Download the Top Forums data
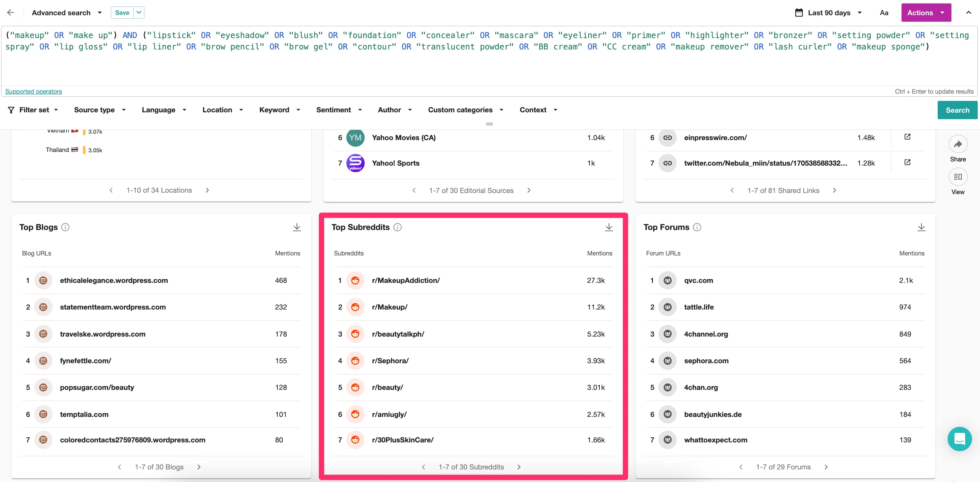 [x=921, y=227]
